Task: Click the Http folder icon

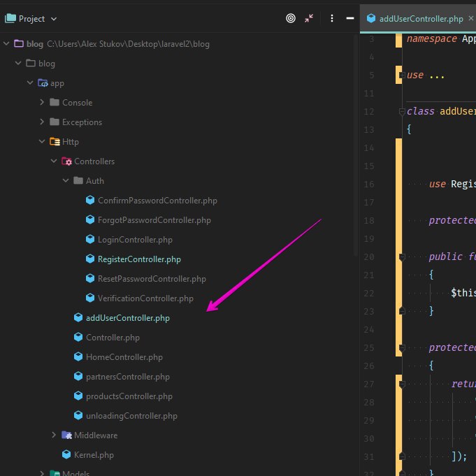Action: pos(55,141)
